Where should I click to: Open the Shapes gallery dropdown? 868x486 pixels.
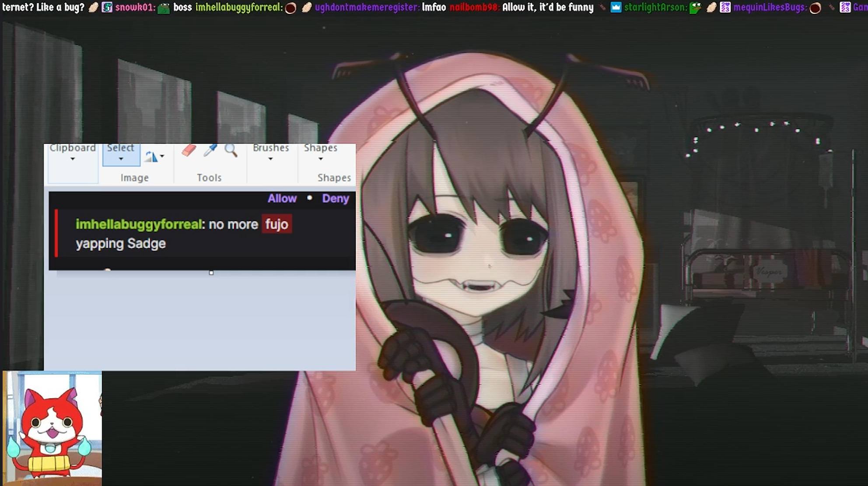click(x=320, y=159)
